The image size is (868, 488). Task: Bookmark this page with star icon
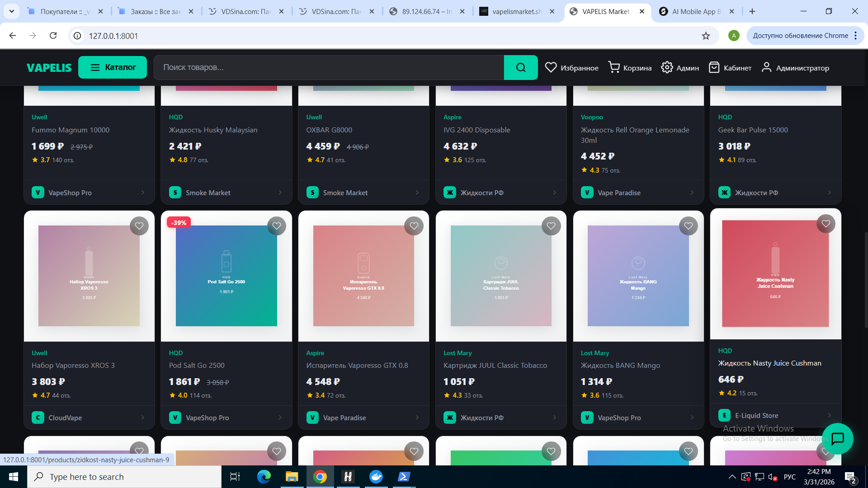(706, 36)
